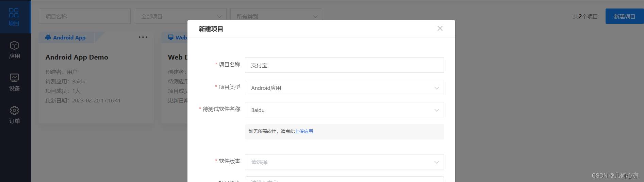This screenshot has width=644, height=182.
Task: Open three-dots menu on Android App card
Action: pyautogui.click(x=143, y=37)
